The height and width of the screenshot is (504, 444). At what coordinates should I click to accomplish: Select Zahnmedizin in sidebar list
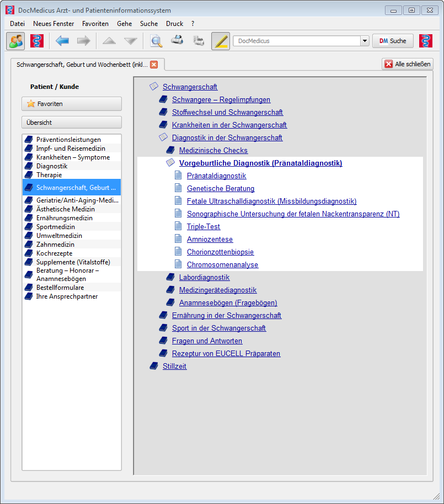pos(72,245)
